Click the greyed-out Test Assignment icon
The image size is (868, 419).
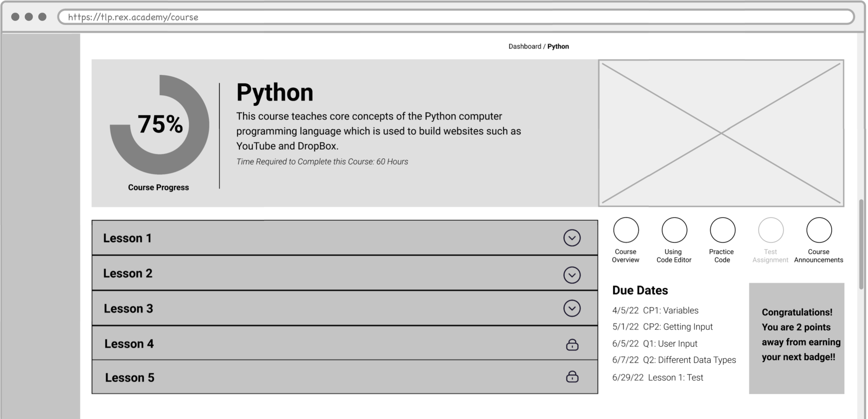[771, 230]
